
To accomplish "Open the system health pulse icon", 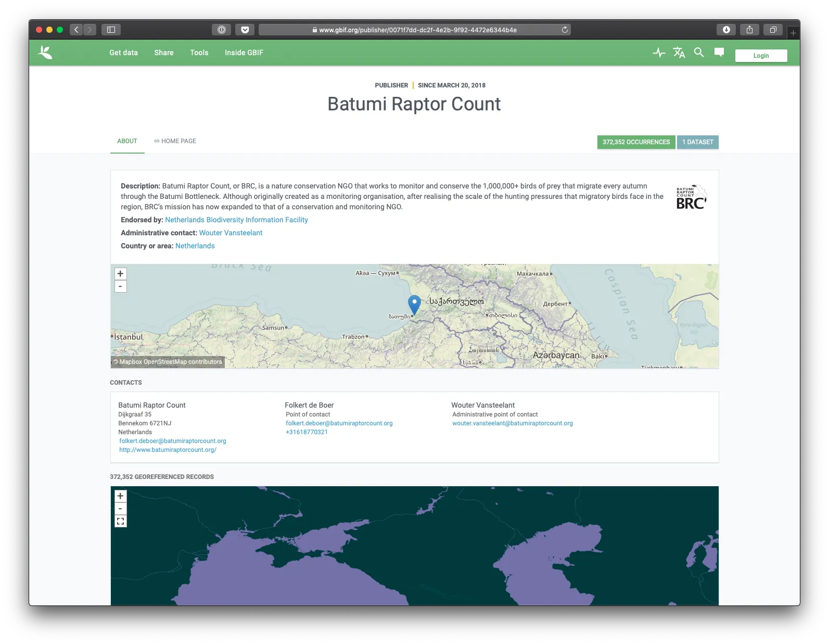I will click(x=659, y=53).
